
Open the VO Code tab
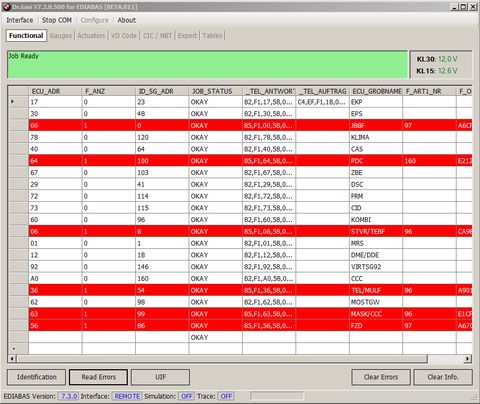coord(124,36)
